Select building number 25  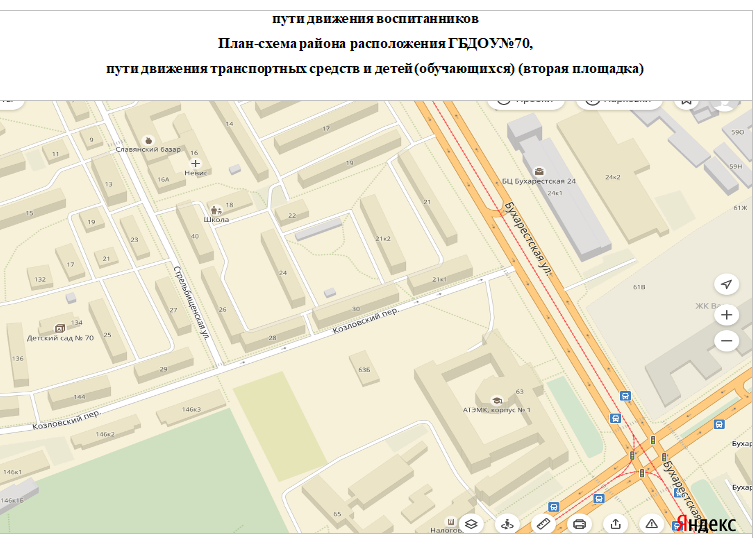click(107, 335)
